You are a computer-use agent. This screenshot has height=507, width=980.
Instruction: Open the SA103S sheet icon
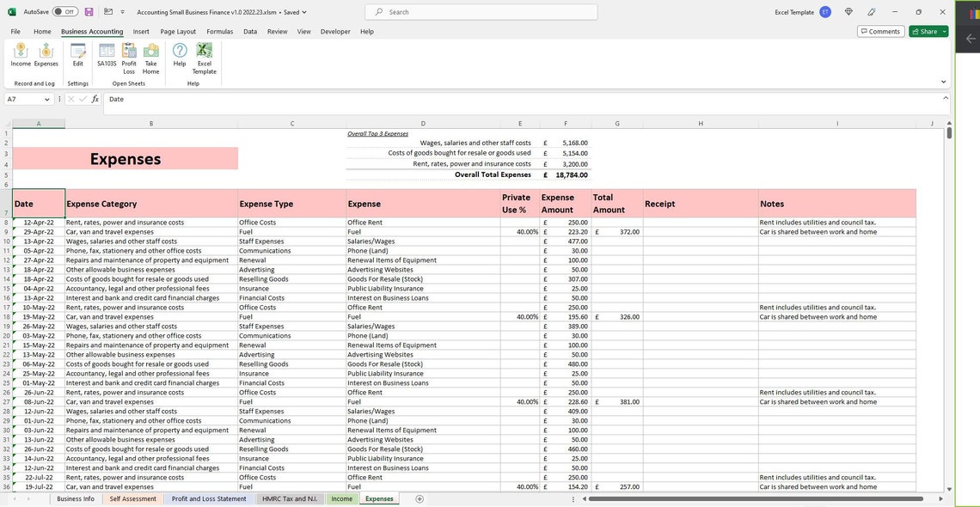pyautogui.click(x=107, y=57)
